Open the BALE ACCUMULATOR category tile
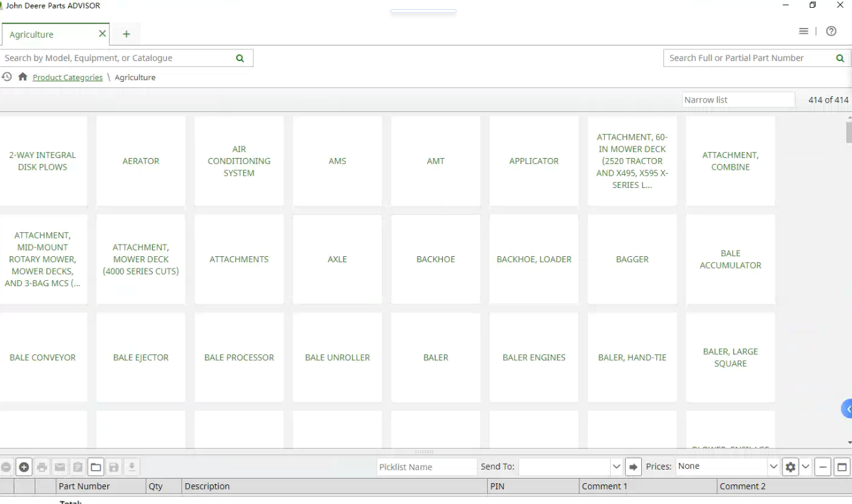This screenshot has width=852, height=504. click(x=730, y=259)
